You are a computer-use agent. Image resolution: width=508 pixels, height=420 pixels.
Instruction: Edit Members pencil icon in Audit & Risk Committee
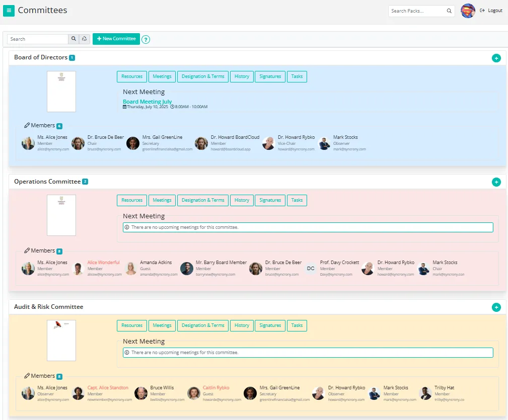(x=27, y=376)
